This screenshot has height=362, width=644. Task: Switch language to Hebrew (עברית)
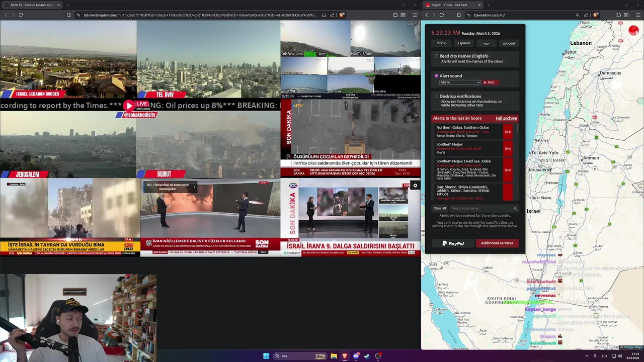tap(441, 43)
